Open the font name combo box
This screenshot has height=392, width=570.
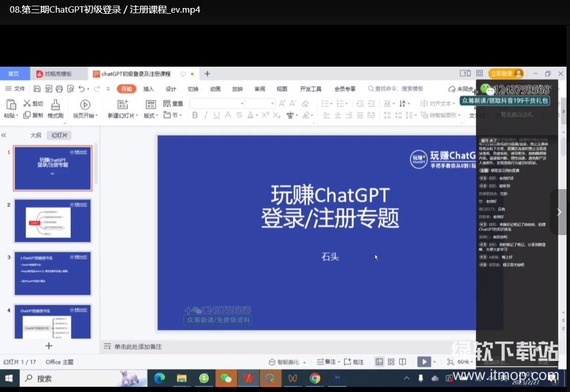pos(217,103)
